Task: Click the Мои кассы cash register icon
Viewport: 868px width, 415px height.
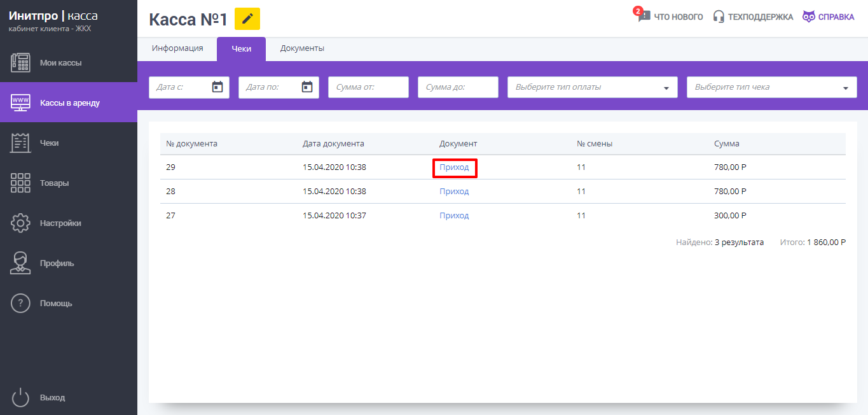Action: (x=21, y=62)
